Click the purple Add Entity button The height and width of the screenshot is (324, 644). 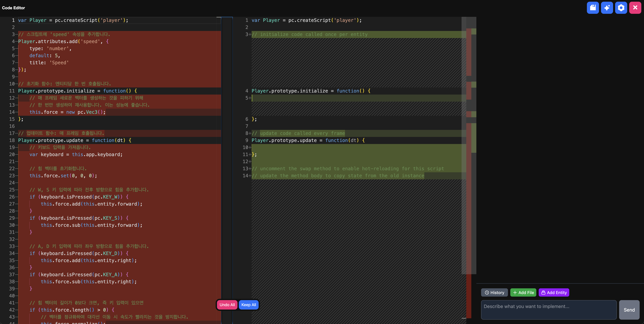tap(554, 292)
